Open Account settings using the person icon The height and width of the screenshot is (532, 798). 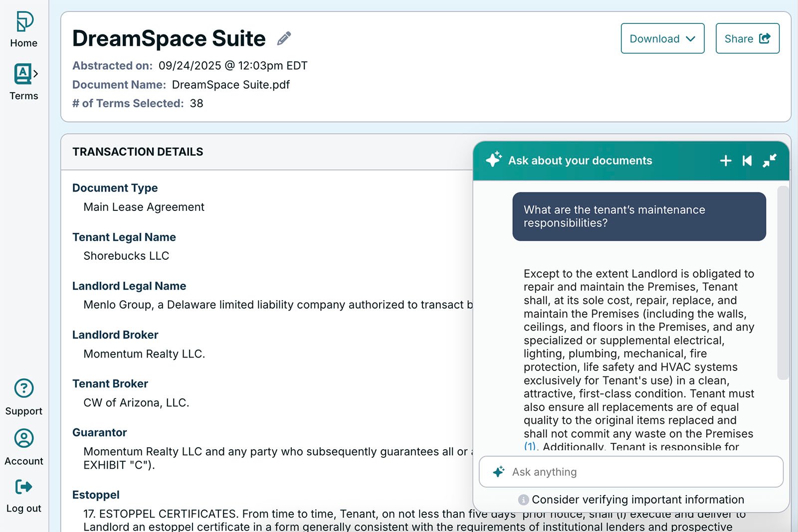(x=24, y=438)
